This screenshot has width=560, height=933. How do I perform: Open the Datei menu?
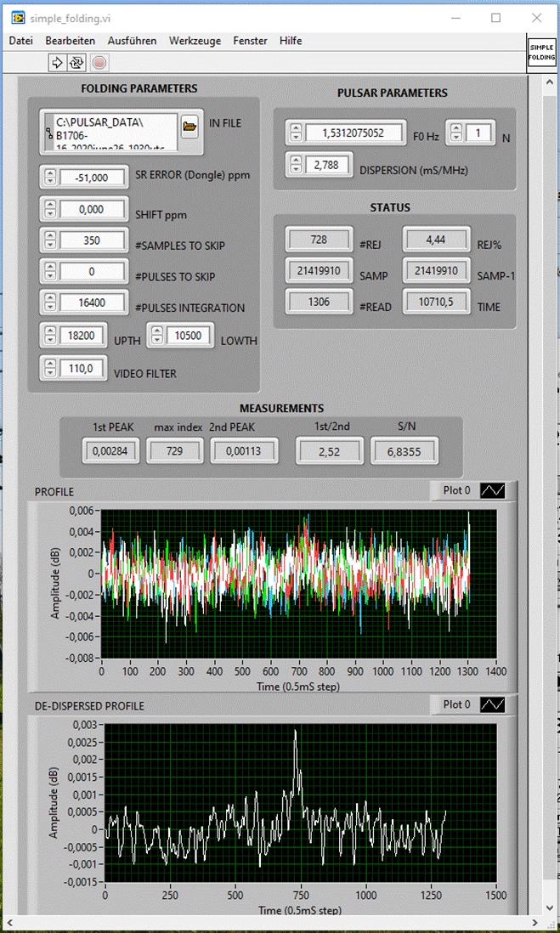tap(21, 41)
